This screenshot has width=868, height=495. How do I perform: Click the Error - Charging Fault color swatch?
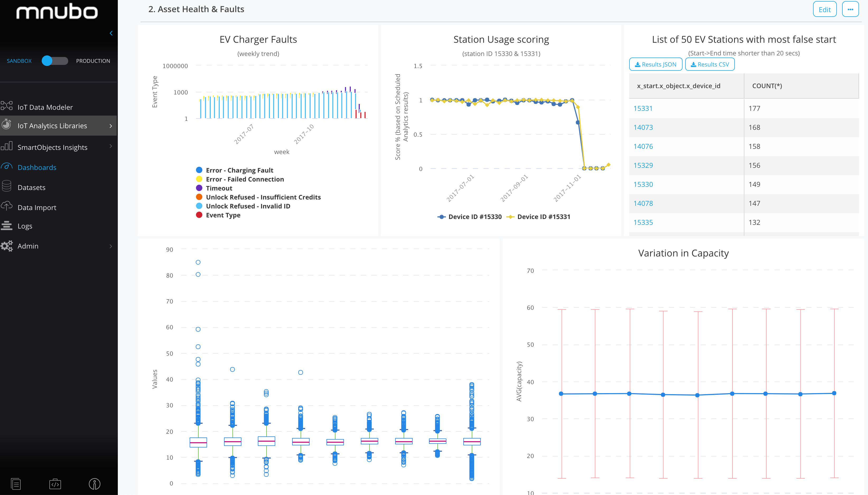(199, 170)
